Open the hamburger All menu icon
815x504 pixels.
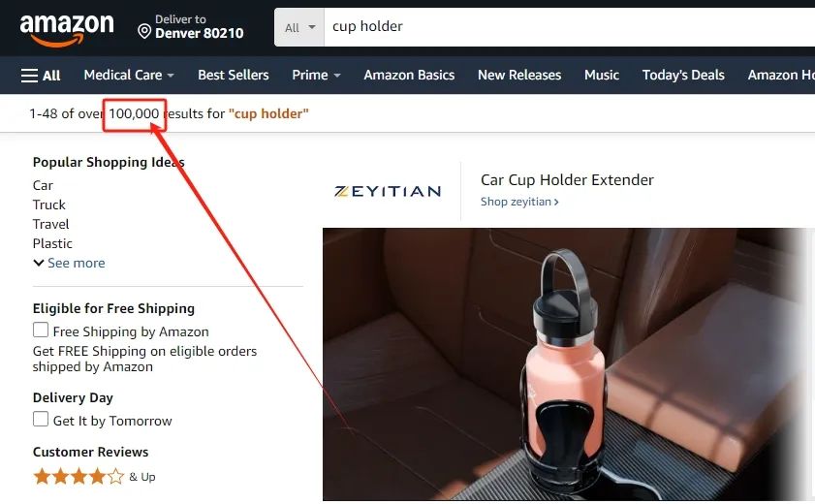[x=29, y=76]
